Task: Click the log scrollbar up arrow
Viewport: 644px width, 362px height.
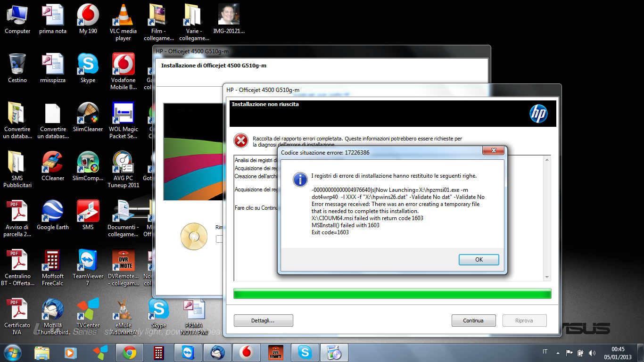Action: point(547,160)
